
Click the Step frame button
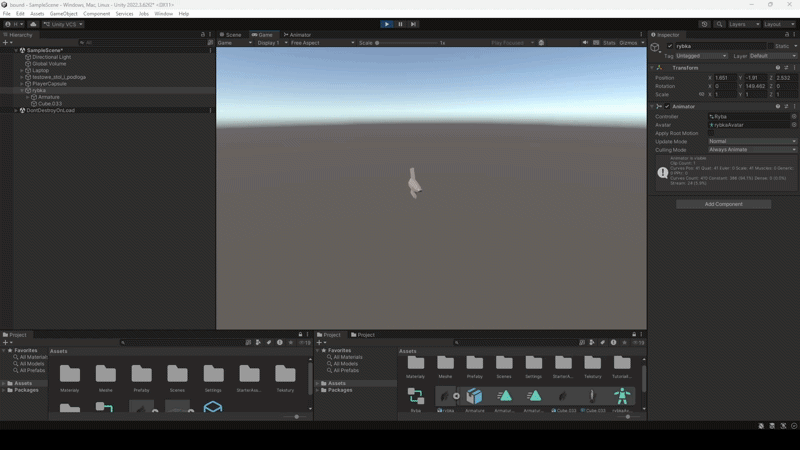[413, 24]
